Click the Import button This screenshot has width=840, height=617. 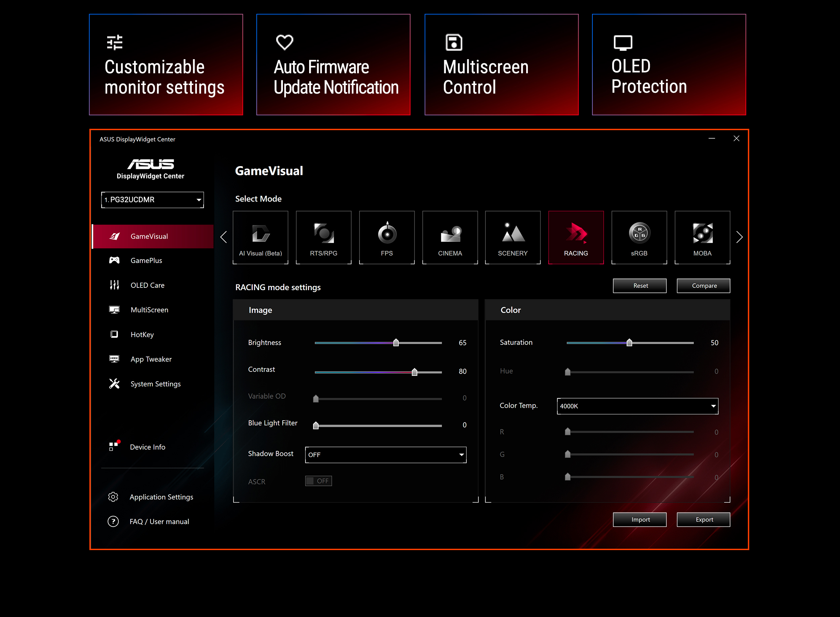[640, 519]
